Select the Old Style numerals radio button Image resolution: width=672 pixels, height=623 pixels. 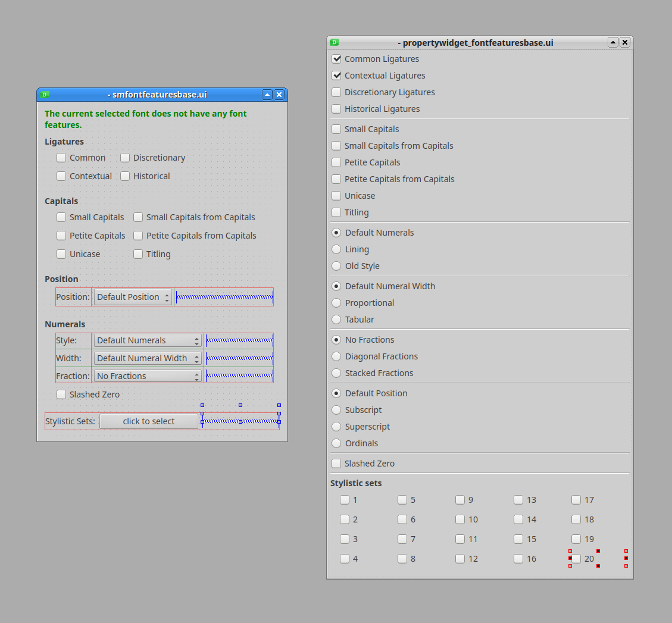point(337,266)
